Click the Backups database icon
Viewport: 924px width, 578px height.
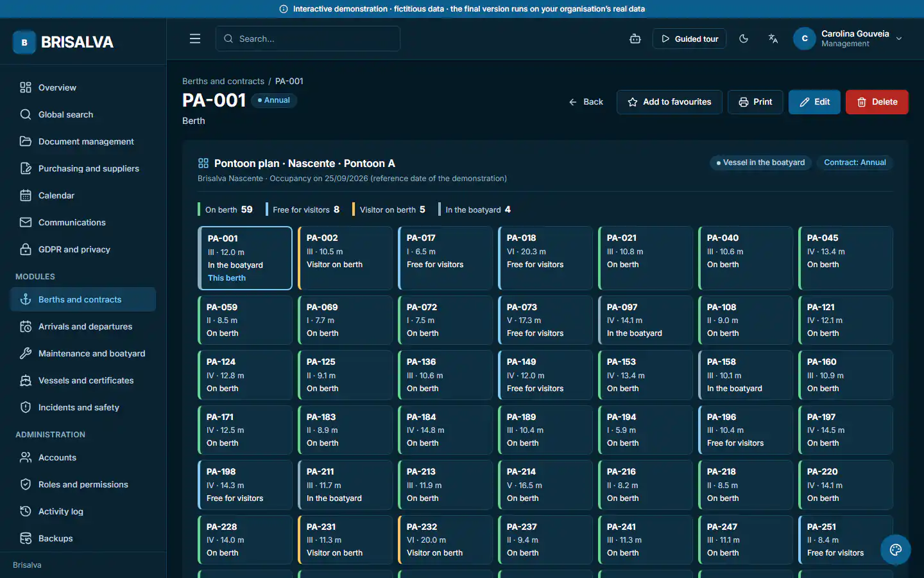26,538
